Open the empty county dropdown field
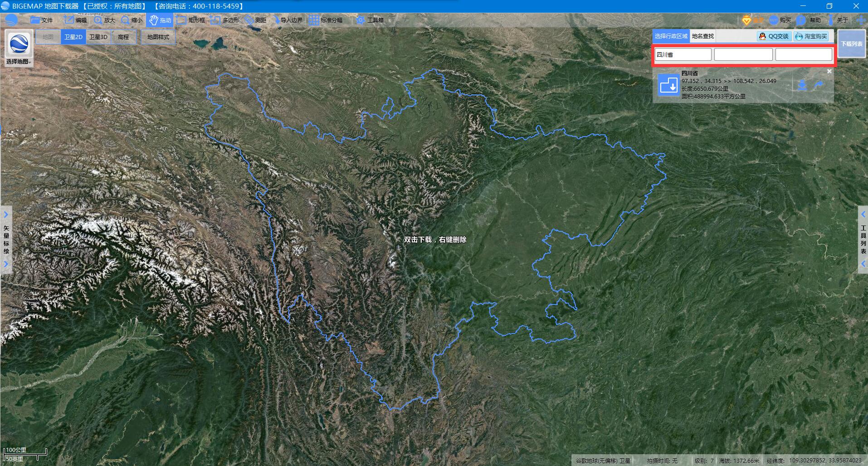 (x=804, y=54)
